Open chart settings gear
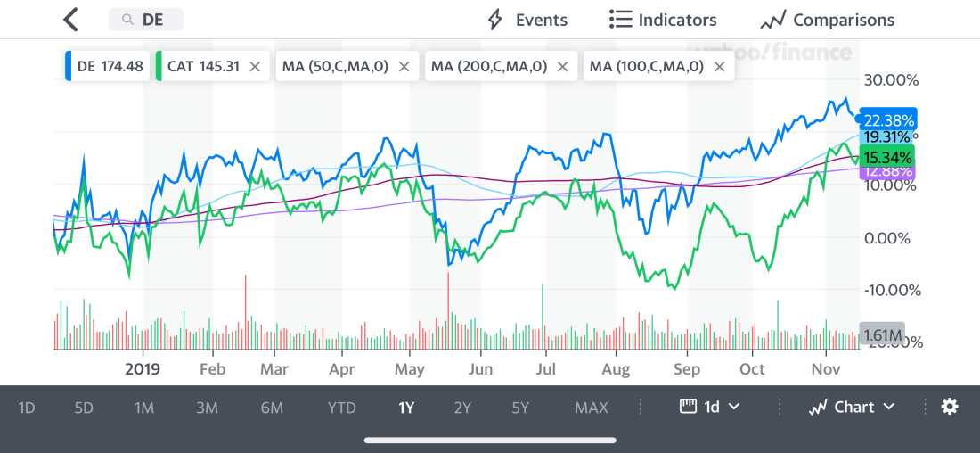 tap(950, 407)
